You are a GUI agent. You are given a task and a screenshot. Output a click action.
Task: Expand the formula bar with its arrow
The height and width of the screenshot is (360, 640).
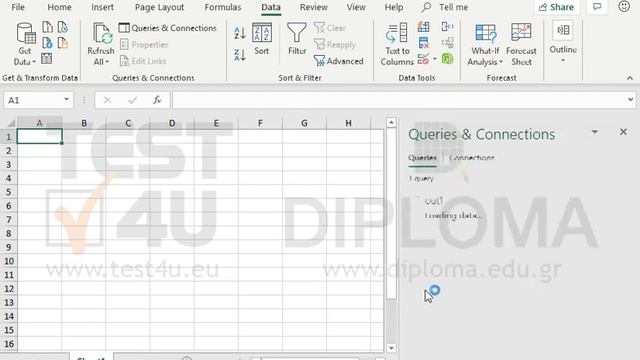point(631,100)
